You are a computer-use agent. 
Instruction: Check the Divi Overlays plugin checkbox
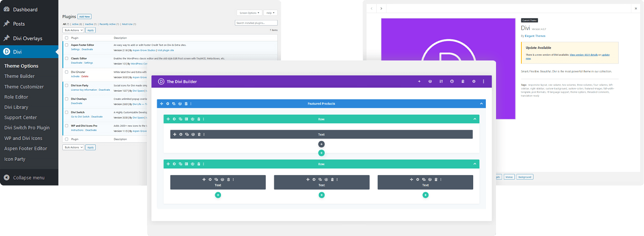[x=67, y=99]
